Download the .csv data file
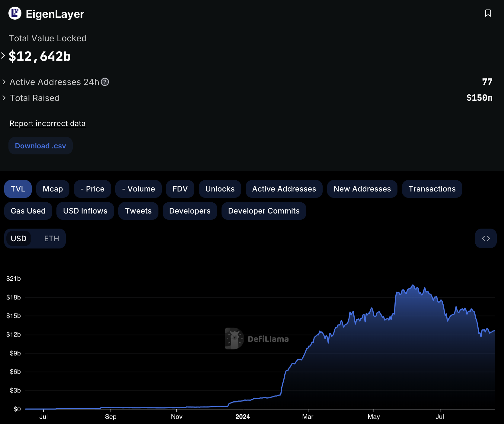Image resolution: width=504 pixels, height=424 pixels. click(x=40, y=146)
